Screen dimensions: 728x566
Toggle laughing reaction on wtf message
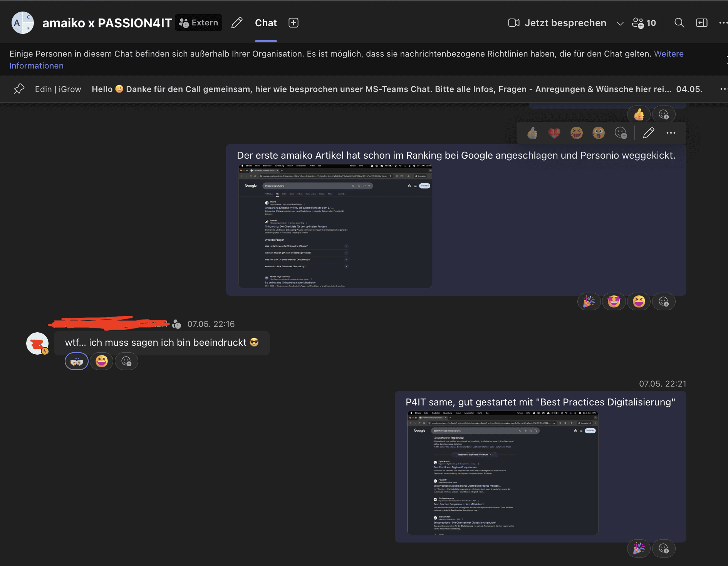point(102,361)
